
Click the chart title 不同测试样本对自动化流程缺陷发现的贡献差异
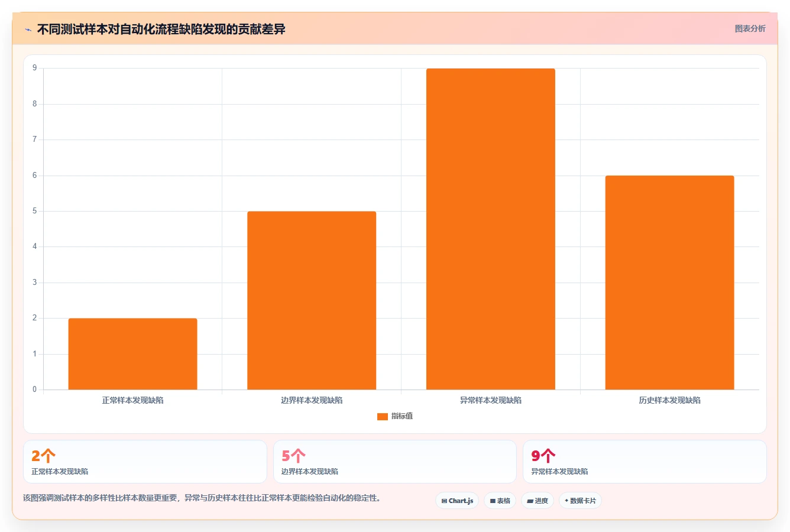(161, 29)
